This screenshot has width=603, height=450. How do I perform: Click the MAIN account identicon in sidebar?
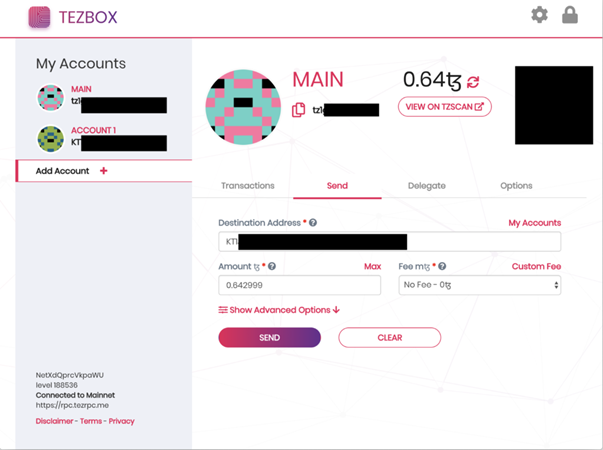coord(50,98)
